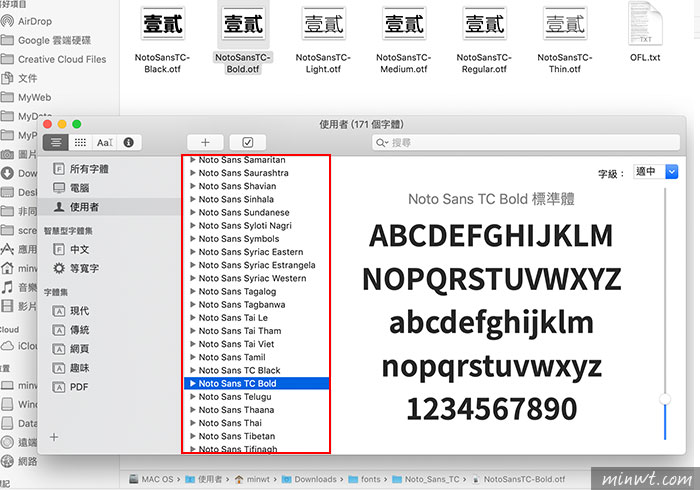
Task: Expand Noto Sans TC Bold family
Action: (x=193, y=383)
